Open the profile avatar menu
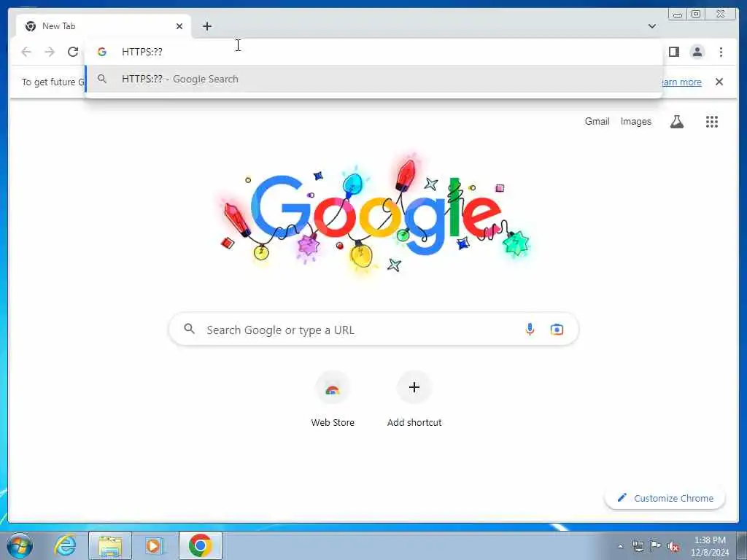 [x=697, y=52]
